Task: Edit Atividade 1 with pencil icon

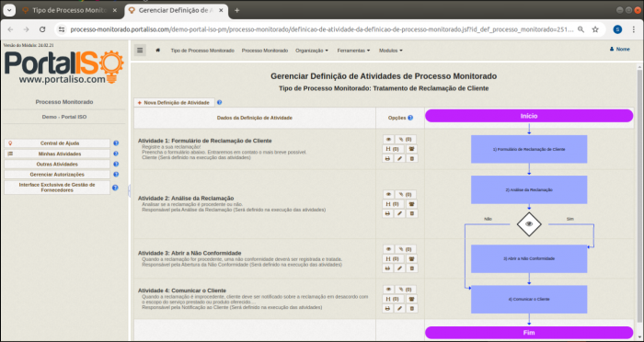Action: (x=399, y=158)
